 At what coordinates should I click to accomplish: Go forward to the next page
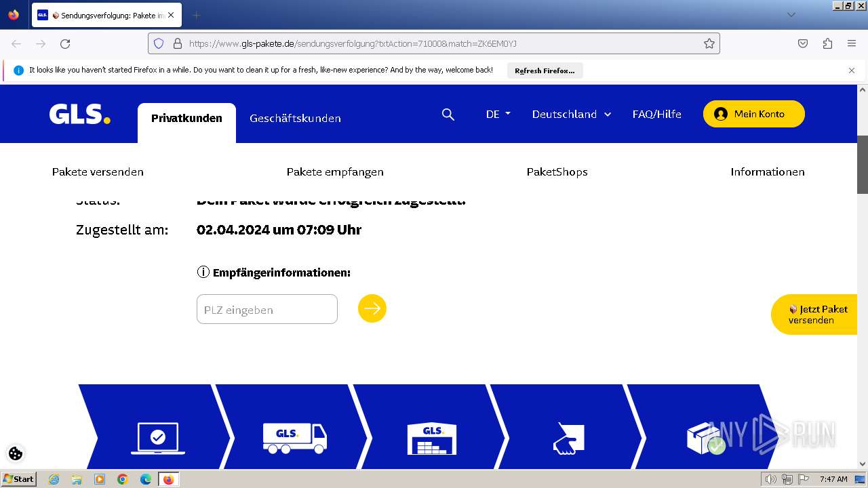(x=41, y=43)
